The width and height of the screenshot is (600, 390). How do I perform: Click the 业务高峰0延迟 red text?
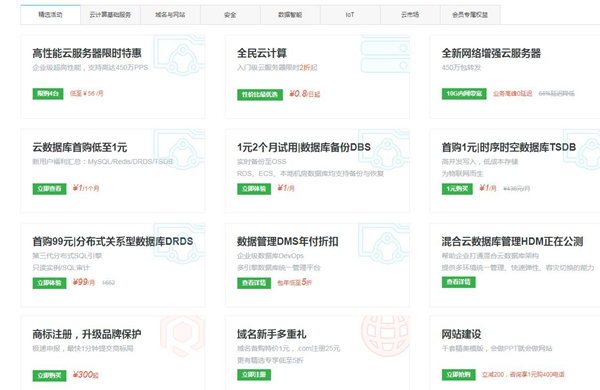coord(512,93)
